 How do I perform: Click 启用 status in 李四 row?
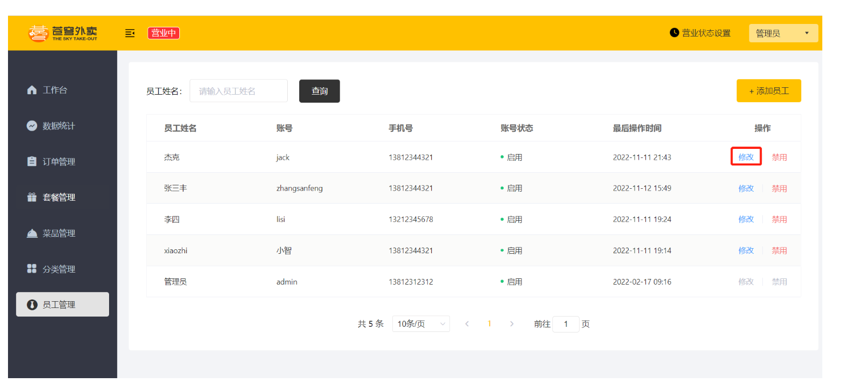click(x=512, y=220)
